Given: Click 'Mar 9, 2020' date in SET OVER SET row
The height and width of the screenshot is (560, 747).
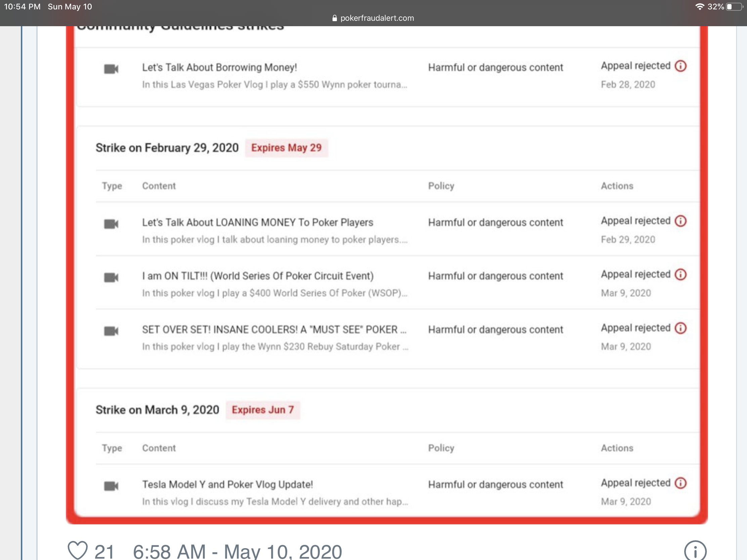Looking at the screenshot, I should tap(626, 346).
